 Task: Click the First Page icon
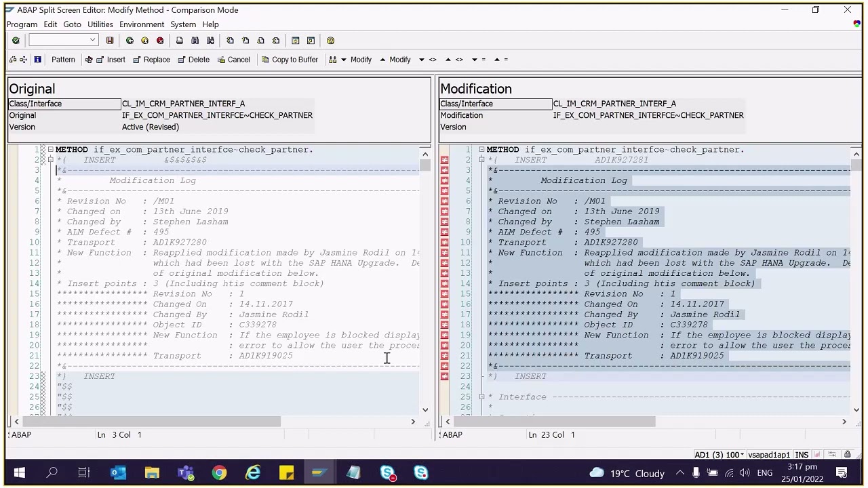230,41
